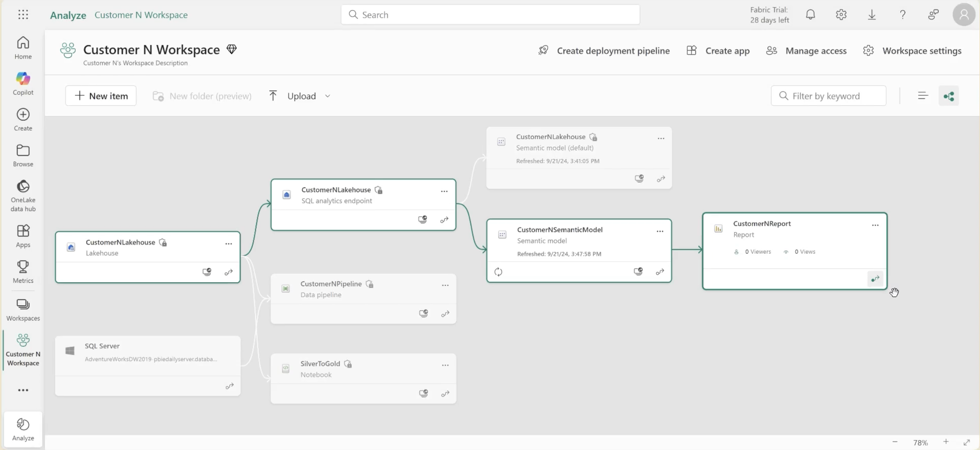Show lineage for Lakehouse card
The width and height of the screenshot is (980, 450).
[228, 272]
